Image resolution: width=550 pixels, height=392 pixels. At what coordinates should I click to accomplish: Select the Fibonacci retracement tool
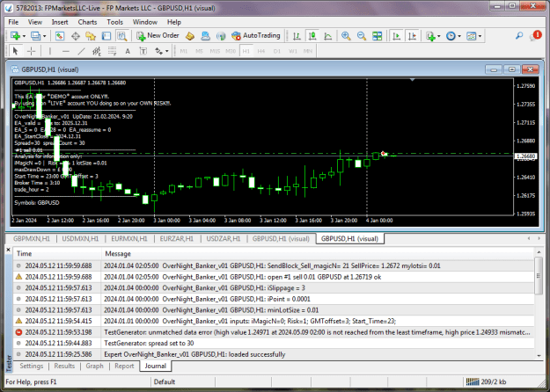[x=112, y=51]
